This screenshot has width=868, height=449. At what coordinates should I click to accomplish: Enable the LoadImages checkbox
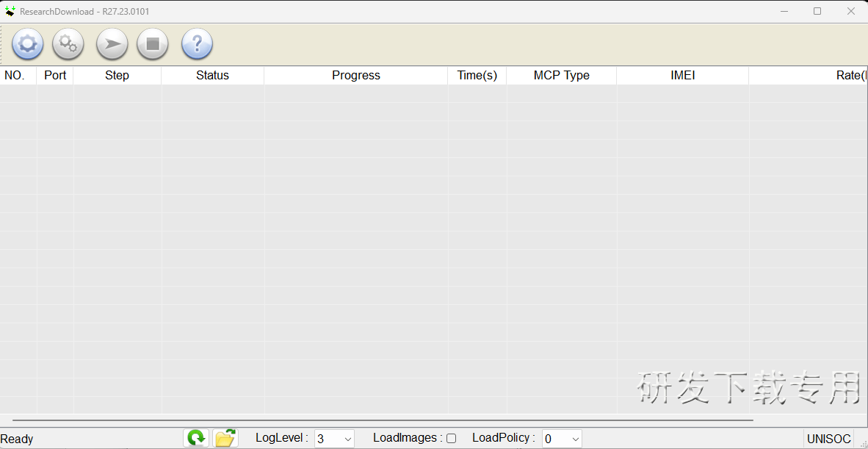coord(451,438)
